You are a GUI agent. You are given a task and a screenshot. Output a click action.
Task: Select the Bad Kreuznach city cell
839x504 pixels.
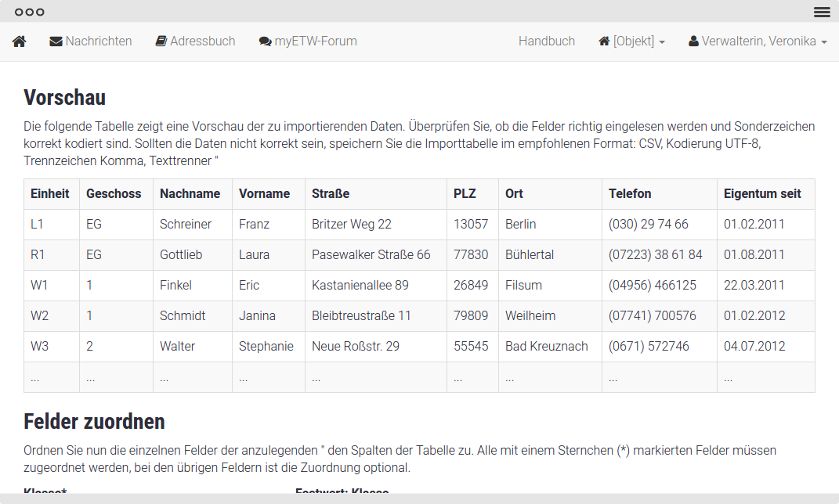coord(547,346)
